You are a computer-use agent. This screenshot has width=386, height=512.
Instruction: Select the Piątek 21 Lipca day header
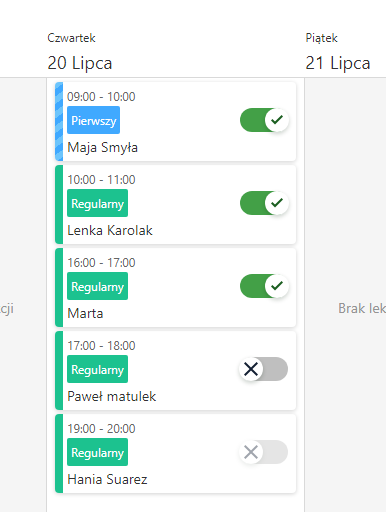coord(338,52)
